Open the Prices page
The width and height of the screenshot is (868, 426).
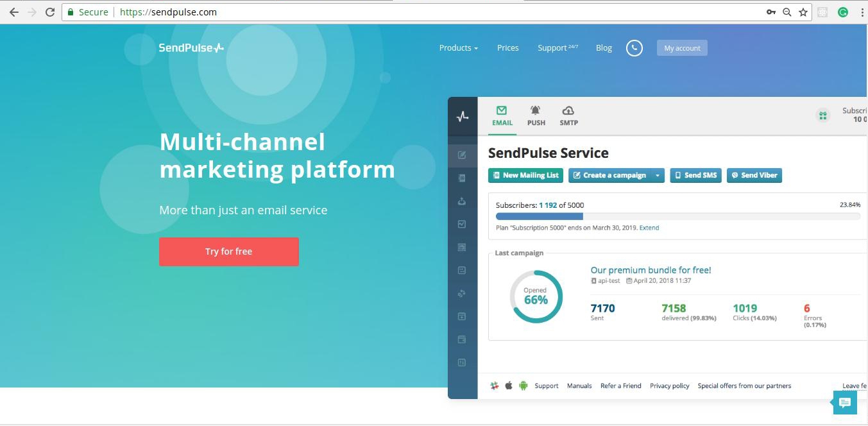coord(507,48)
